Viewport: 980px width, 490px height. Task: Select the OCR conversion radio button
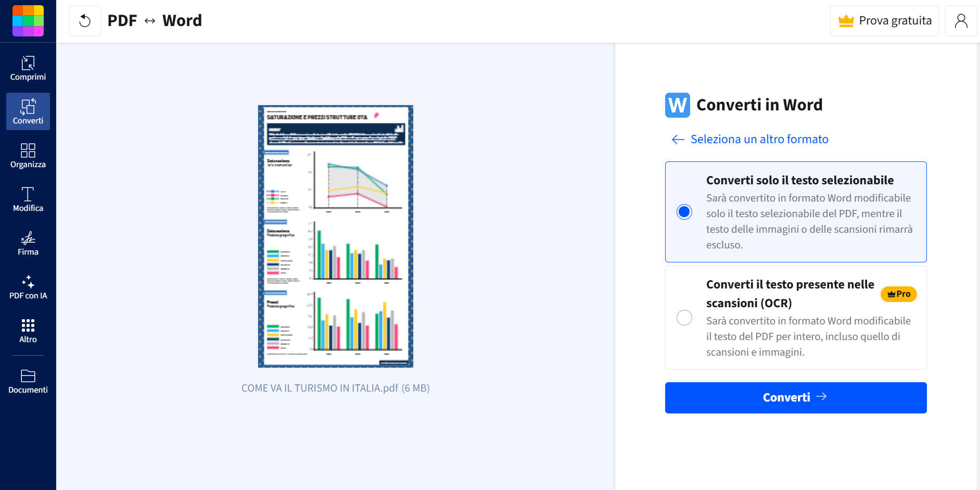point(684,318)
